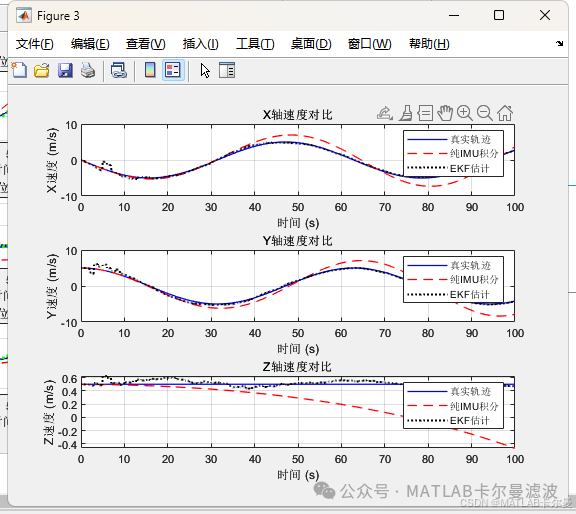Click the export axes icon above the X-axis plot
Screen dimensions: 576x514
(x=385, y=113)
